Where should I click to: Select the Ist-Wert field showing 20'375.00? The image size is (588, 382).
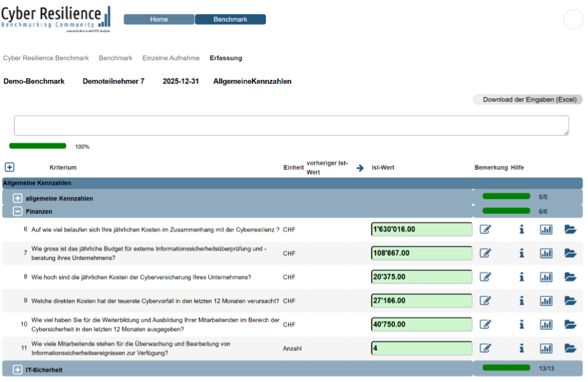pyautogui.click(x=422, y=277)
